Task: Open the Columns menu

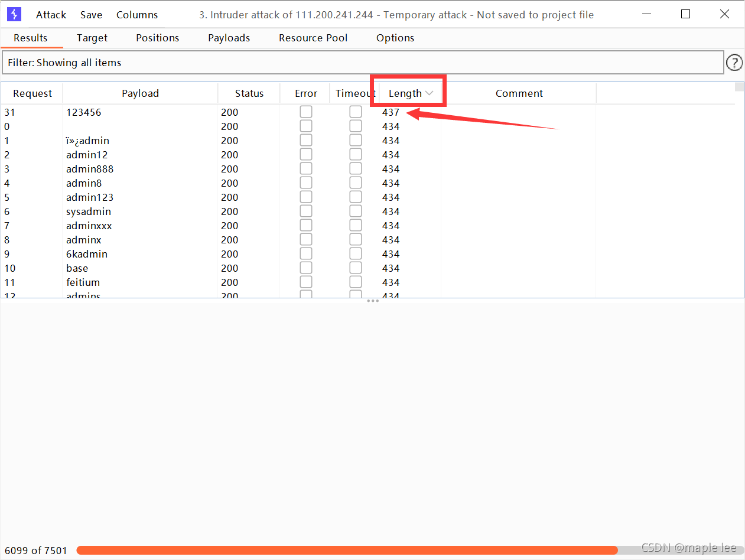Action: (137, 15)
